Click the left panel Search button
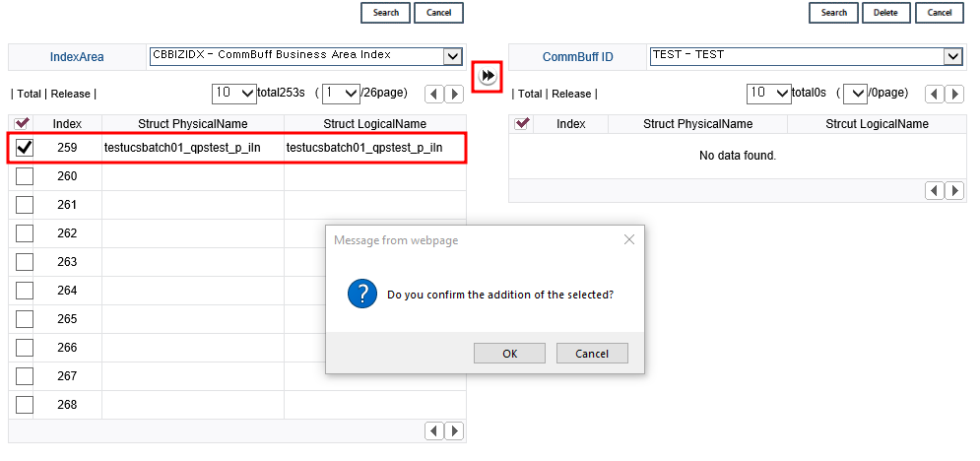Viewport: 980px width, 461px height. 386,13
